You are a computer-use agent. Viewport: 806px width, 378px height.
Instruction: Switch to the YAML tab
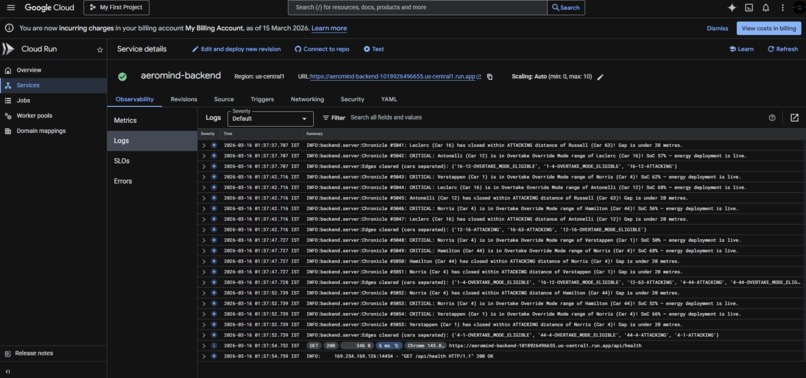(x=389, y=99)
